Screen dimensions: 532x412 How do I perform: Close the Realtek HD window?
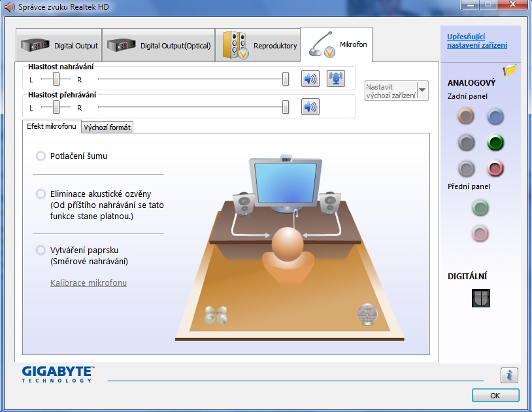coord(512,5)
